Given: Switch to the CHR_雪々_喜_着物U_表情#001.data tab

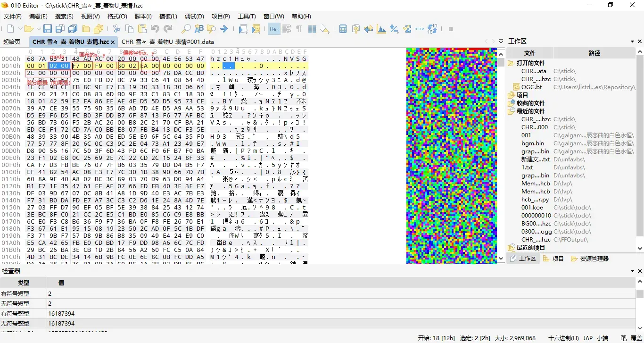Looking at the screenshot, I should click(x=167, y=42).
